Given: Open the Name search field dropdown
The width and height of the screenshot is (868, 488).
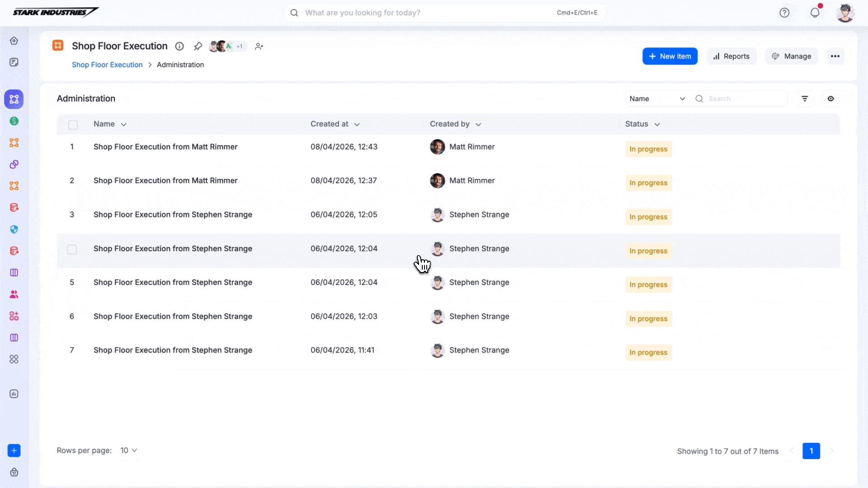Looking at the screenshot, I should click(657, 99).
